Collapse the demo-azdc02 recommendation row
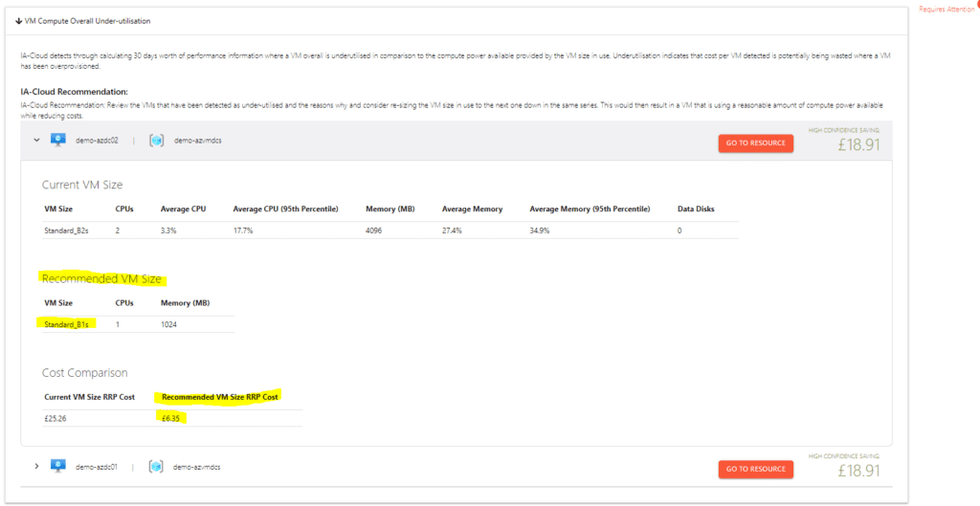The height and width of the screenshot is (506, 980). (x=36, y=140)
